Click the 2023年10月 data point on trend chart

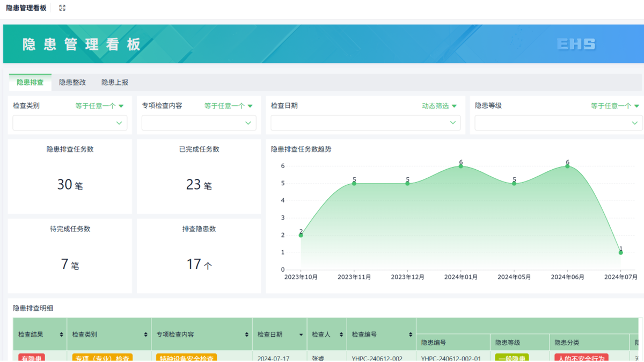click(x=301, y=235)
